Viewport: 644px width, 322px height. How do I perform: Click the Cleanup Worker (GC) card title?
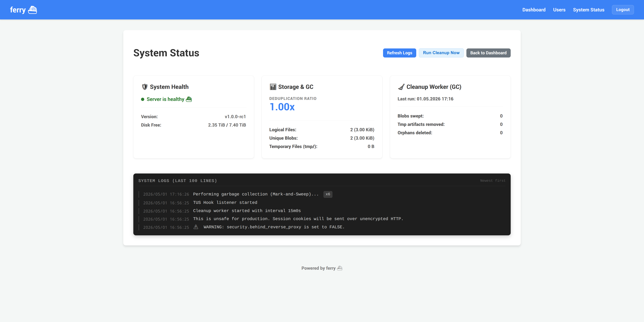click(x=434, y=87)
